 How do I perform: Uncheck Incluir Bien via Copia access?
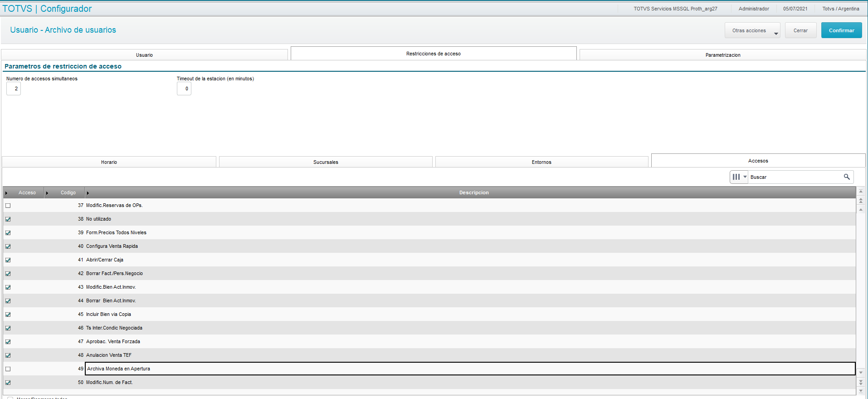coord(8,315)
